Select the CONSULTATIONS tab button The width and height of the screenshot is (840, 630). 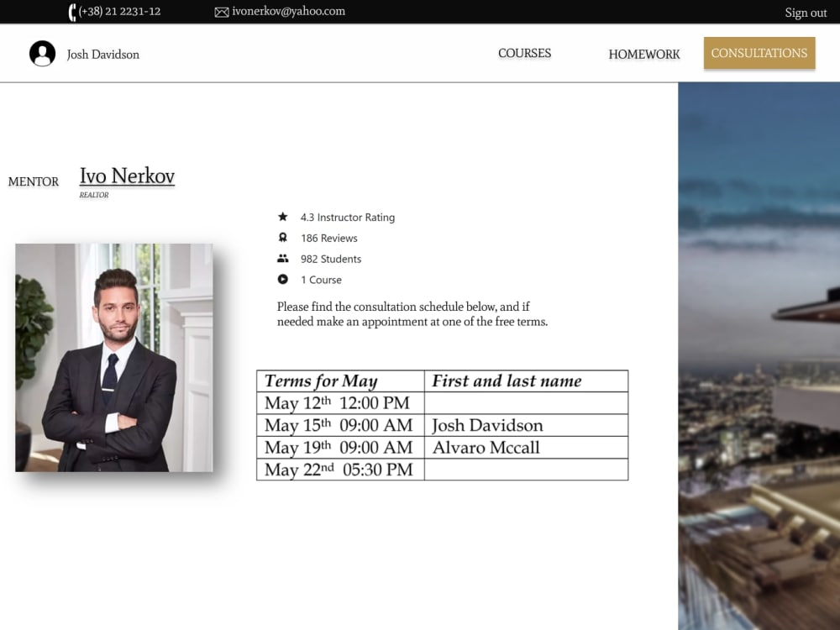[x=759, y=53]
